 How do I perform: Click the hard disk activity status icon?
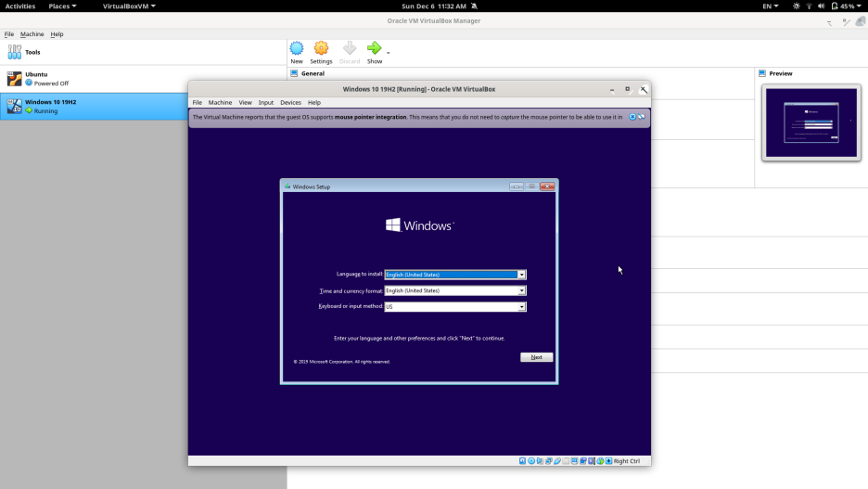click(x=523, y=461)
